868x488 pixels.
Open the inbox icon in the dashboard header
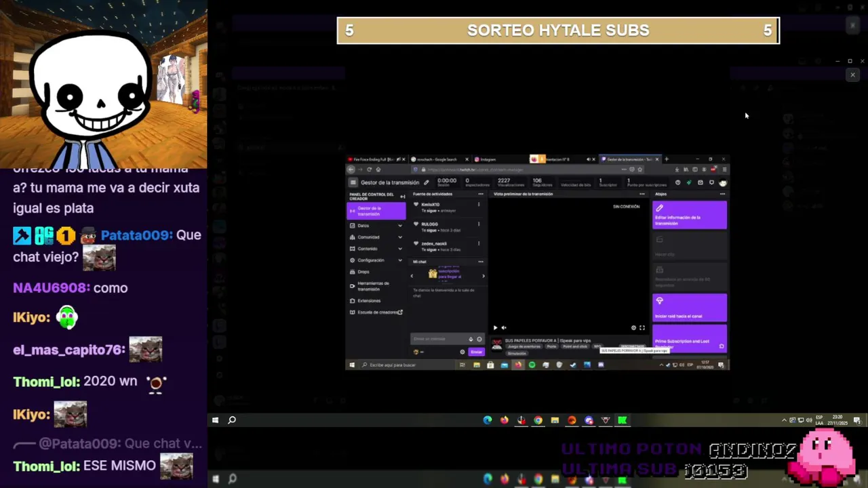point(701,182)
